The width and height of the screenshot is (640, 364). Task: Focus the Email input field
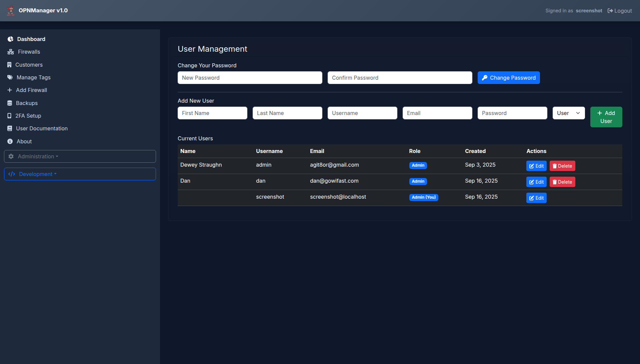click(x=437, y=113)
